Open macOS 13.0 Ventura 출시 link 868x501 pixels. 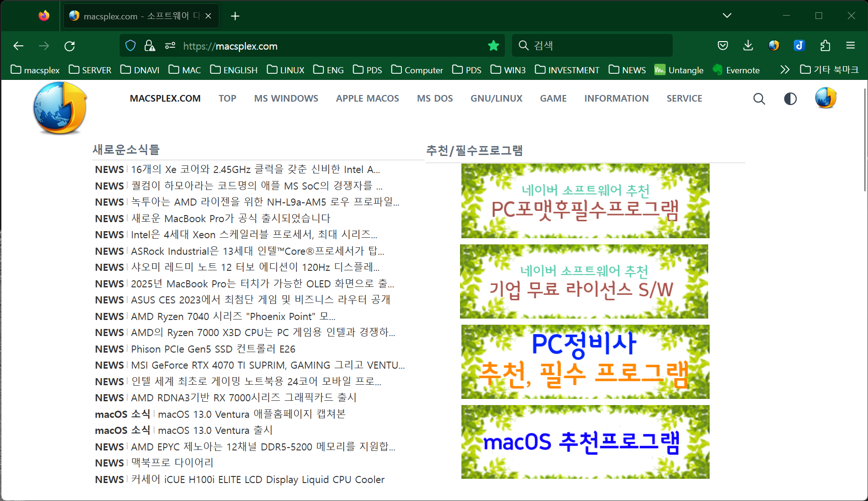point(215,430)
